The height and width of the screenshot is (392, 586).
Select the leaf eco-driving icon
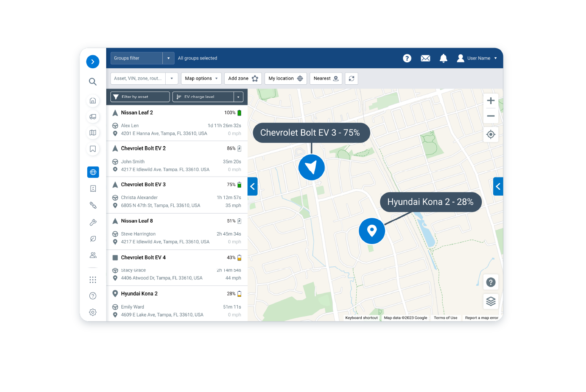(93, 239)
